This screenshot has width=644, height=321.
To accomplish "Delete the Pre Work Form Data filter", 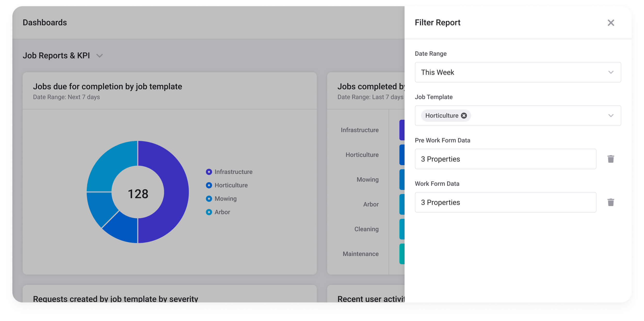I will pyautogui.click(x=611, y=159).
